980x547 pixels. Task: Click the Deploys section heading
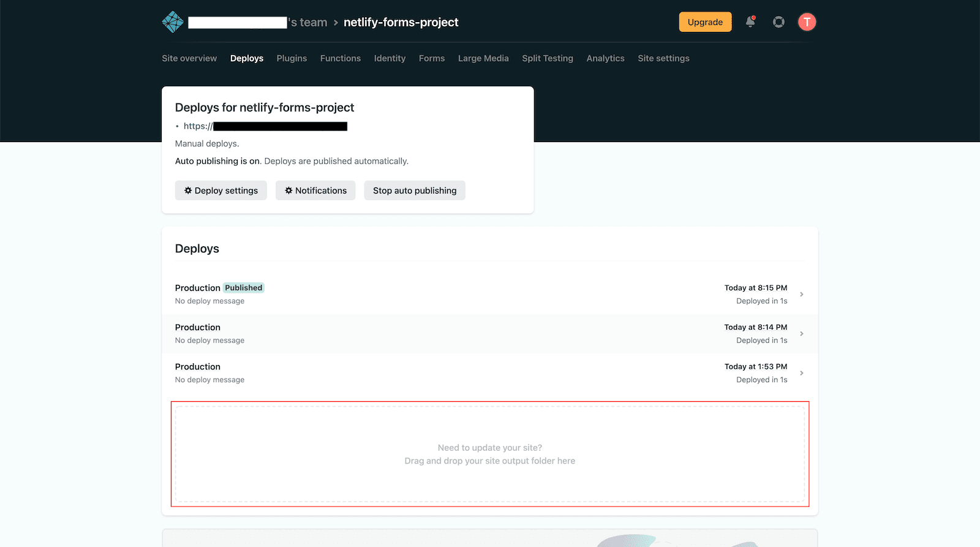pos(197,249)
